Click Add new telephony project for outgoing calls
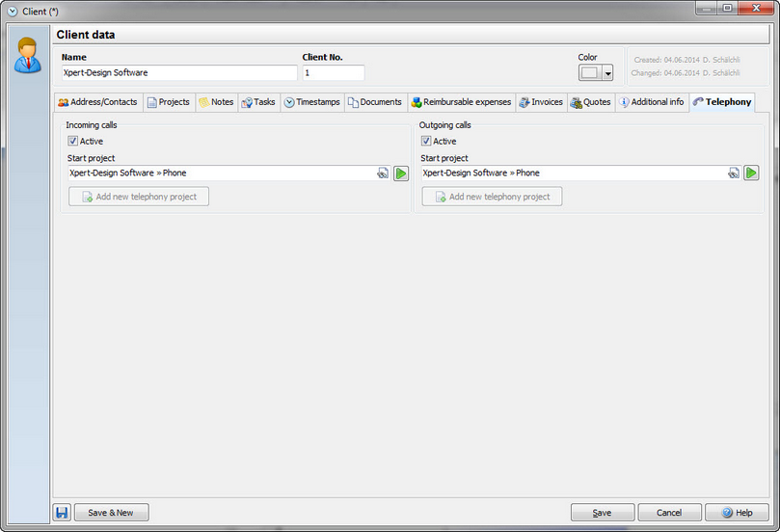Viewport: 780px width, 532px height. [x=492, y=197]
